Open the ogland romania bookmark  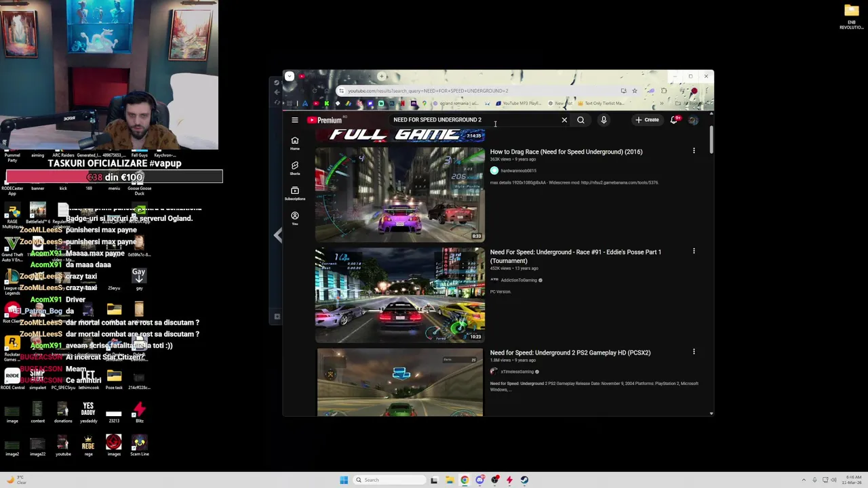(456, 104)
